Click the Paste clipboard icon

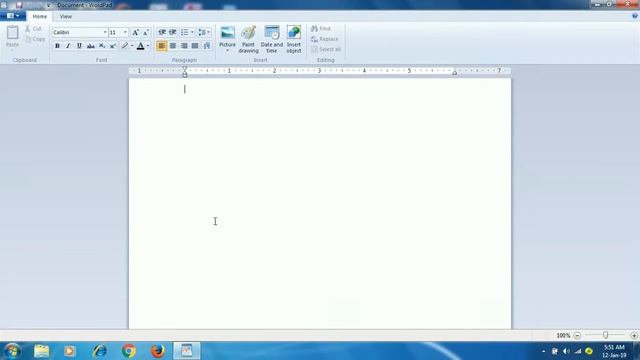click(13, 32)
